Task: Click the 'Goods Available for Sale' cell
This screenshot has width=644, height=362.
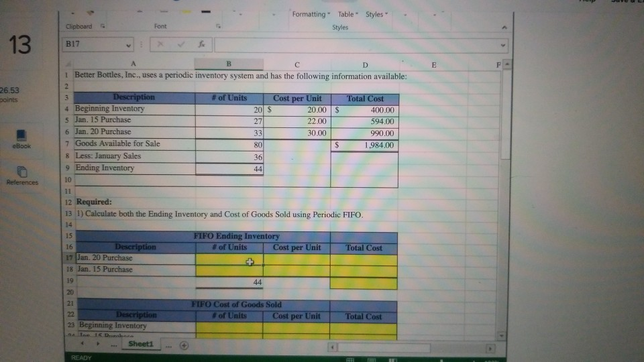Action: coord(134,143)
